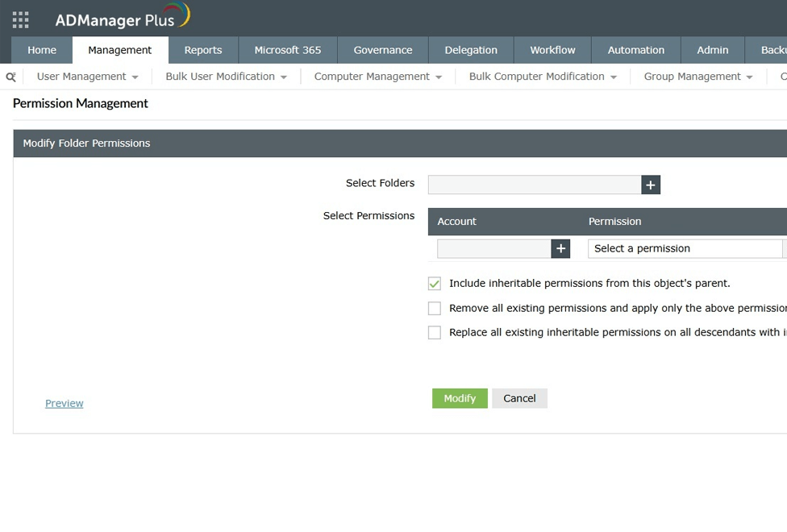Open the apps grid launcher icon
This screenshot has height=532, width=787.
21,19
